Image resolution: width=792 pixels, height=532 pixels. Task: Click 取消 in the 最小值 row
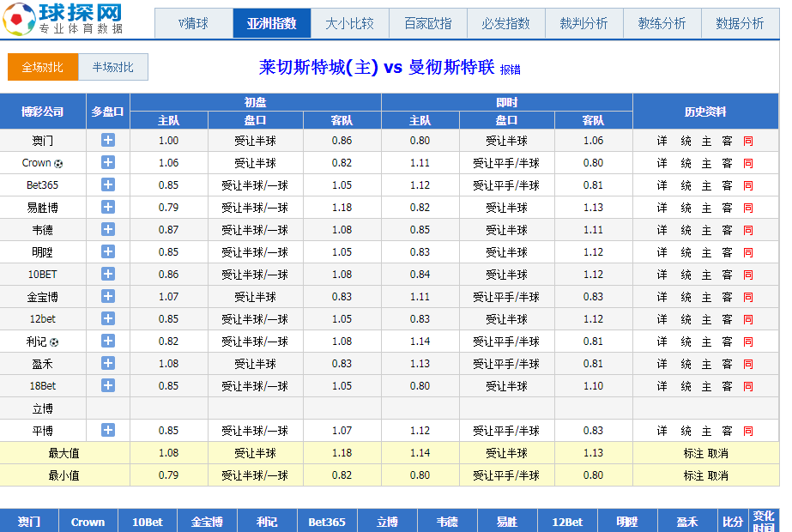click(717, 475)
